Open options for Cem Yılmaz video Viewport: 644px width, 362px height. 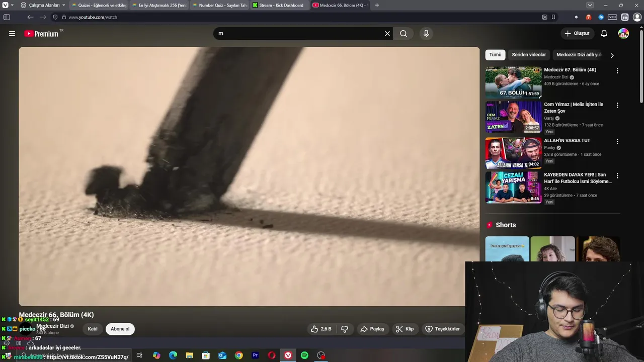click(617, 106)
